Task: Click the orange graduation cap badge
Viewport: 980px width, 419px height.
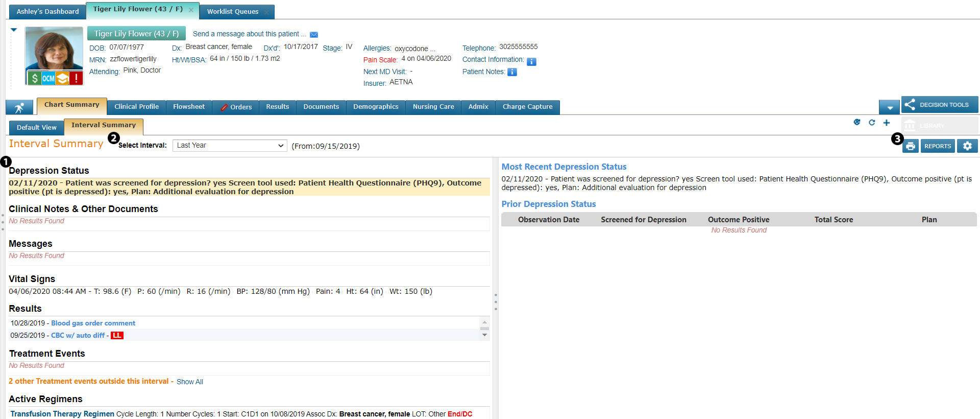Action: pos(62,78)
